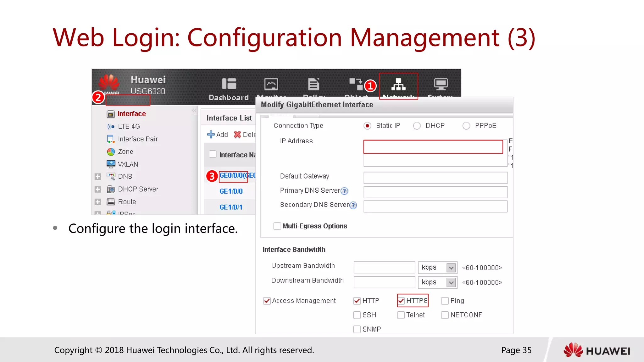This screenshot has height=362, width=644.
Task: Click the Secondary DNS Server field
Action: coord(436,206)
